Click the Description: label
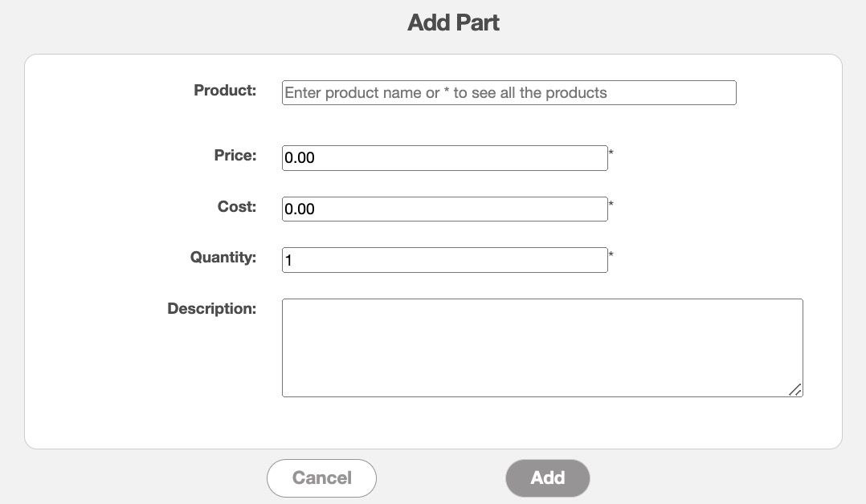The width and height of the screenshot is (866, 504). coord(211,309)
